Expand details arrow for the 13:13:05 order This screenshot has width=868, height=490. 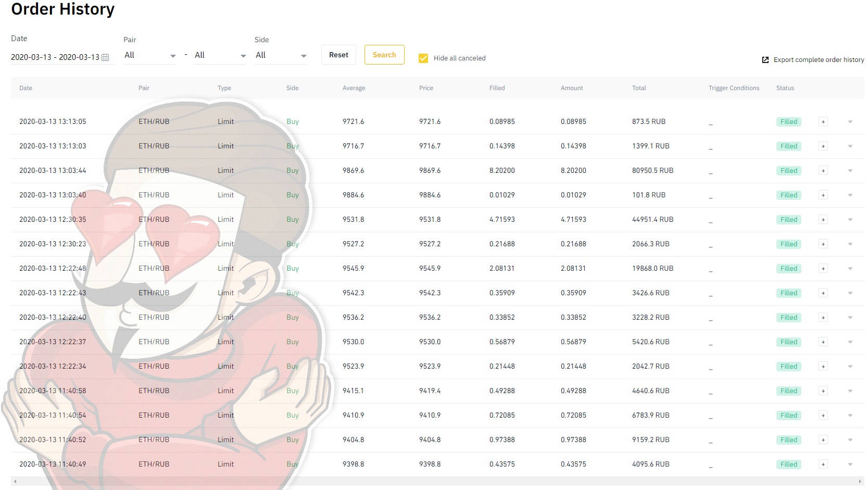click(850, 122)
